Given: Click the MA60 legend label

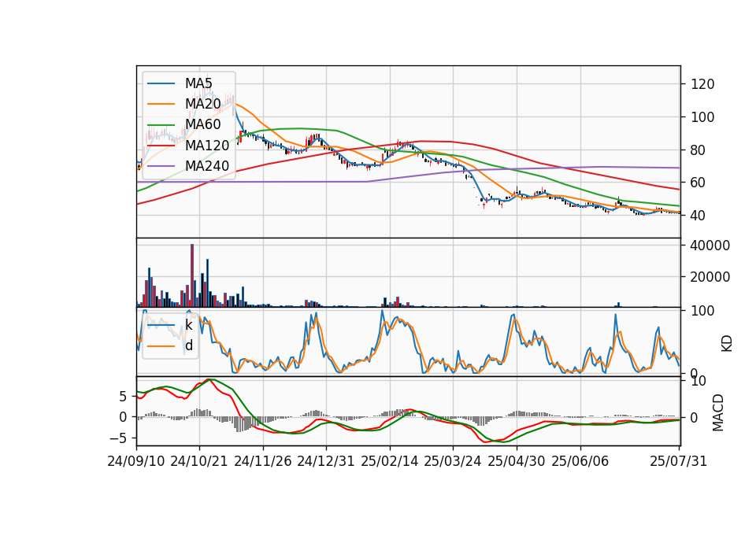Looking at the screenshot, I should click(x=203, y=125).
